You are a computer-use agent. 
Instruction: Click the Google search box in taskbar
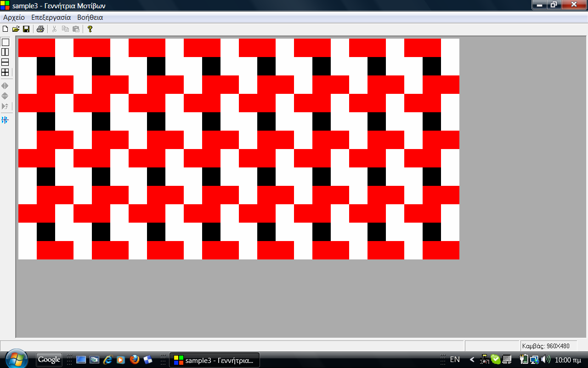(x=49, y=360)
